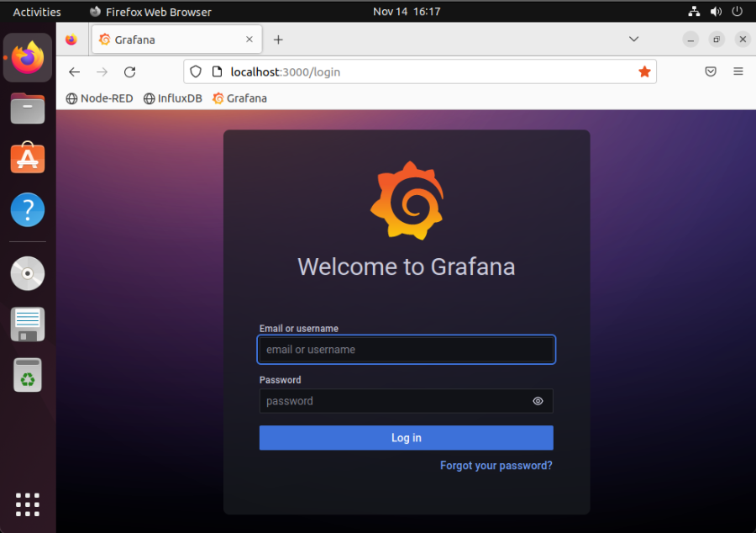Open the Firefox Web Browser app menu
This screenshot has width=756, height=533.
pyautogui.click(x=150, y=12)
